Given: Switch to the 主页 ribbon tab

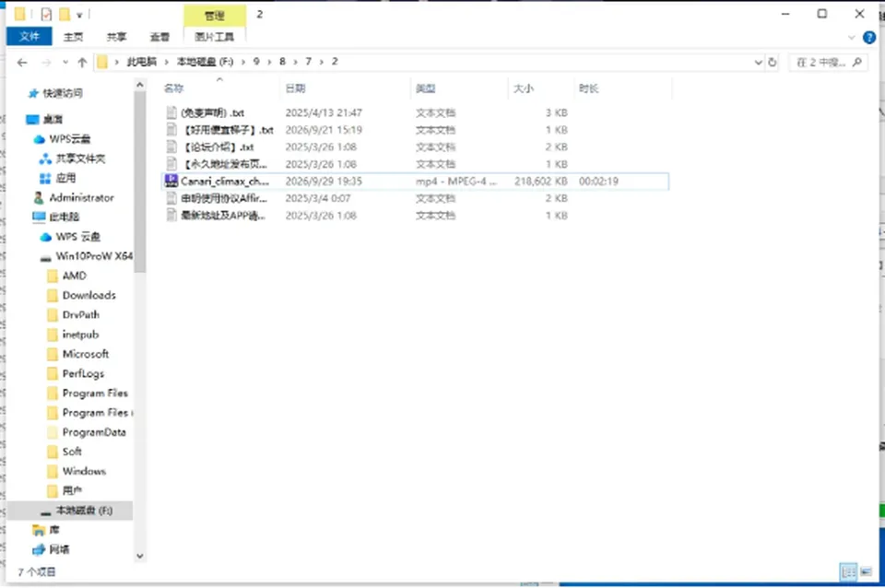Looking at the screenshot, I should click(x=73, y=37).
